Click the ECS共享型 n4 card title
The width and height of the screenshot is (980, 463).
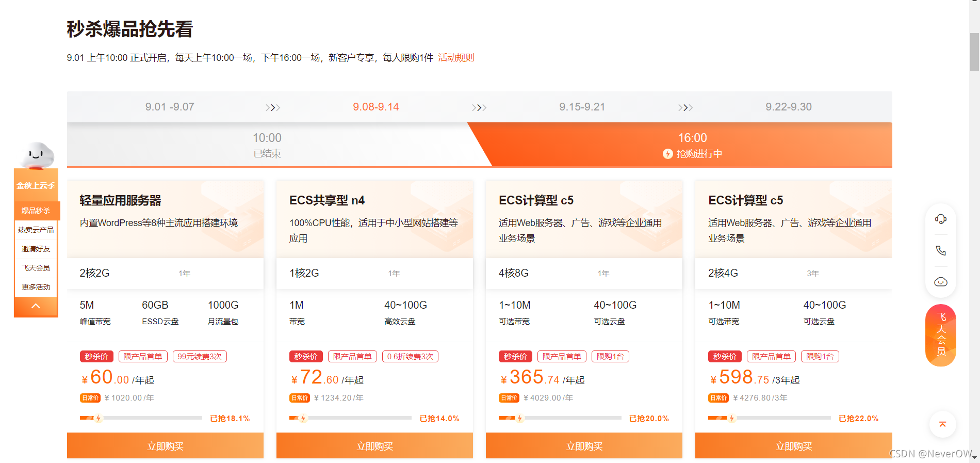click(x=327, y=200)
